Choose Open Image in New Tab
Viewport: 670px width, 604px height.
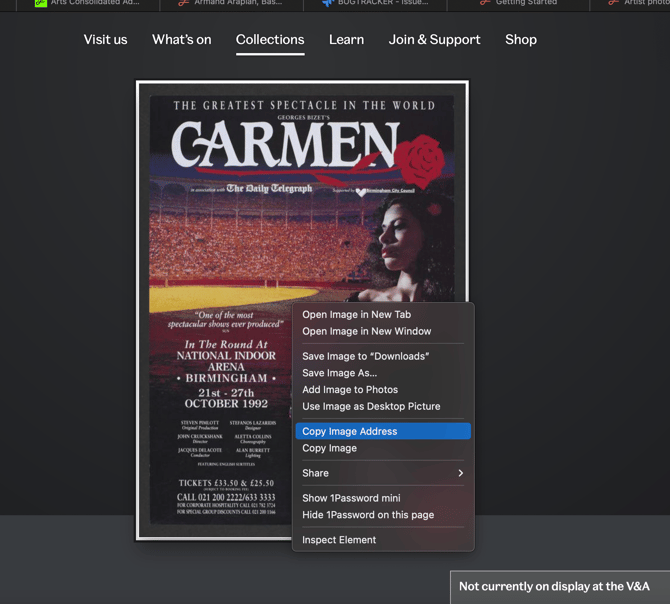tap(383, 314)
